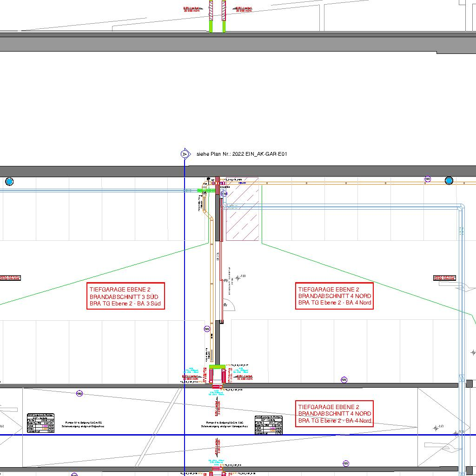The width and height of the screenshot is (476, 476).
Task: Select upper 'Brandabschnitt 4 Nord' label box
Action: click(335, 296)
